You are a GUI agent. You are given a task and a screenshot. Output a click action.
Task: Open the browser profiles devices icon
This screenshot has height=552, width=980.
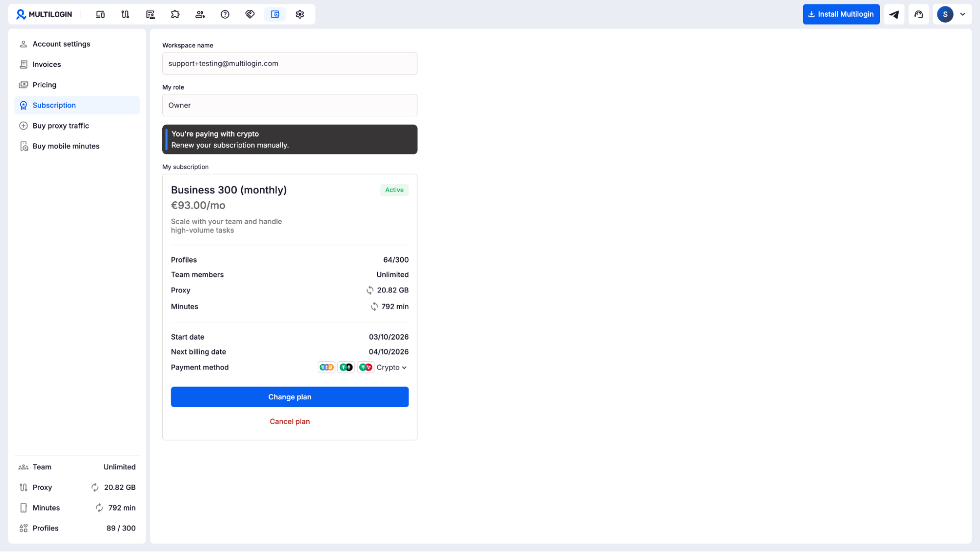pyautogui.click(x=101, y=14)
